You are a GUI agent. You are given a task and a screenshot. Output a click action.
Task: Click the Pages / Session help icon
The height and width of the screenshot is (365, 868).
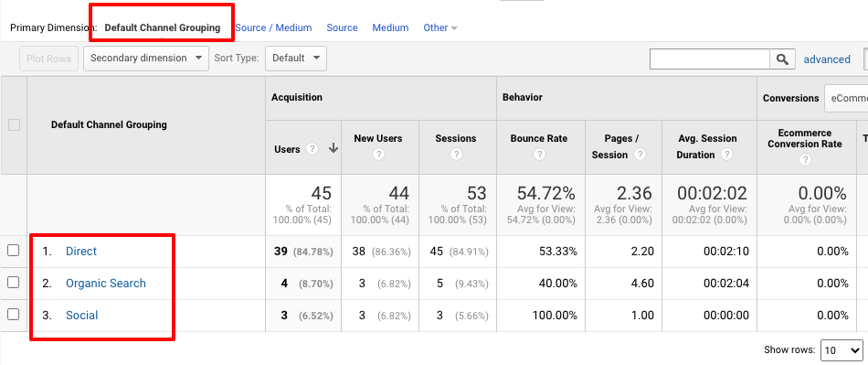pyautogui.click(x=640, y=155)
